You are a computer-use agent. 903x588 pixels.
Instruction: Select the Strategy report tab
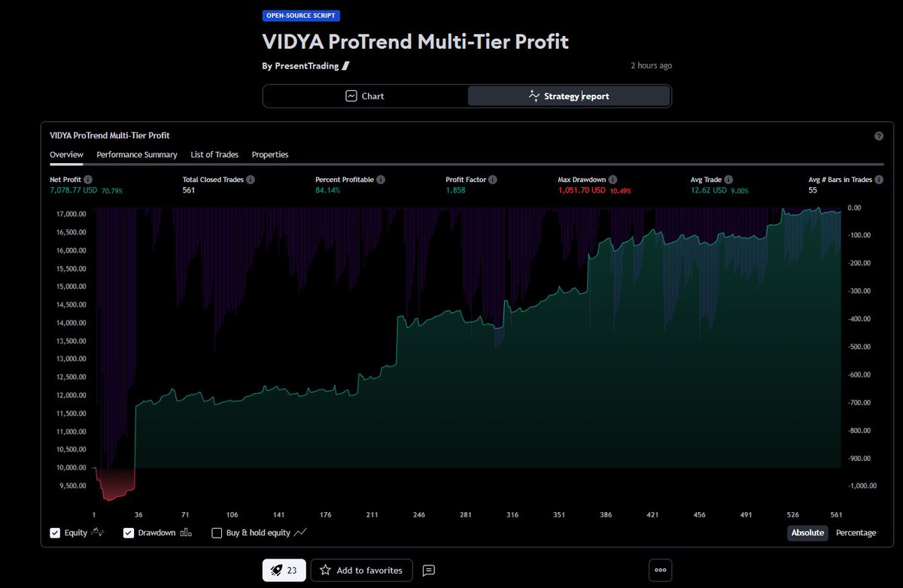coord(568,96)
